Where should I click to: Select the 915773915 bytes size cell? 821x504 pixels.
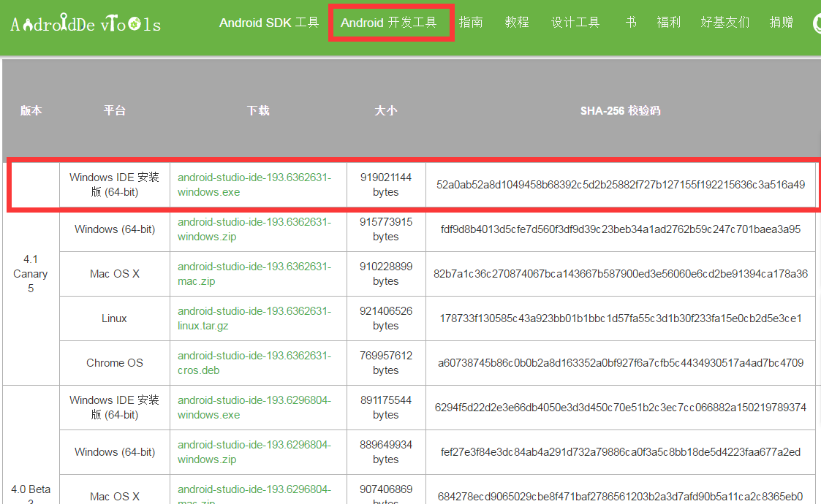point(386,229)
